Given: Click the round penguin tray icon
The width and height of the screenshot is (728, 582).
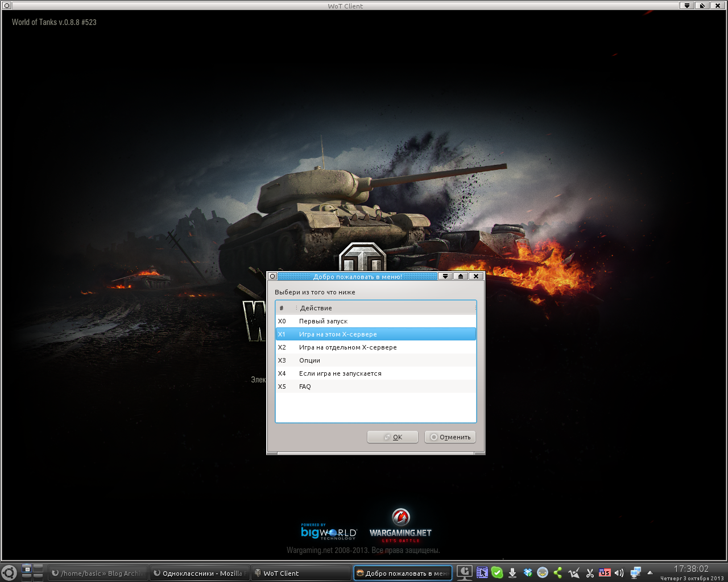Looking at the screenshot, I should 543,573.
